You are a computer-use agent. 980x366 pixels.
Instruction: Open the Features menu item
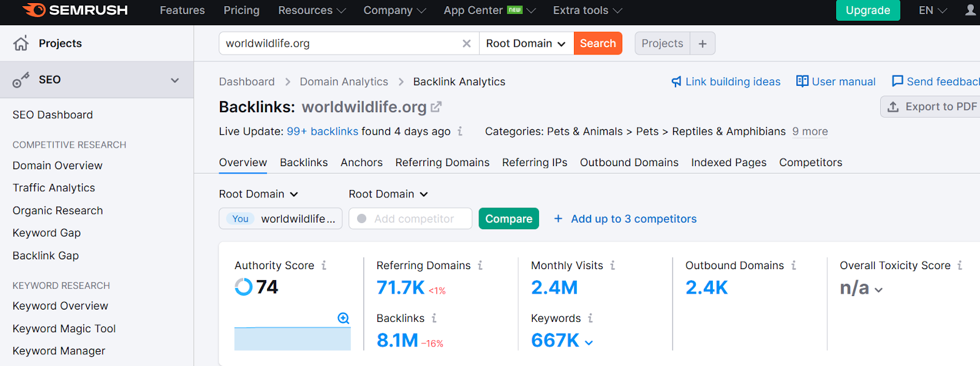click(x=183, y=10)
